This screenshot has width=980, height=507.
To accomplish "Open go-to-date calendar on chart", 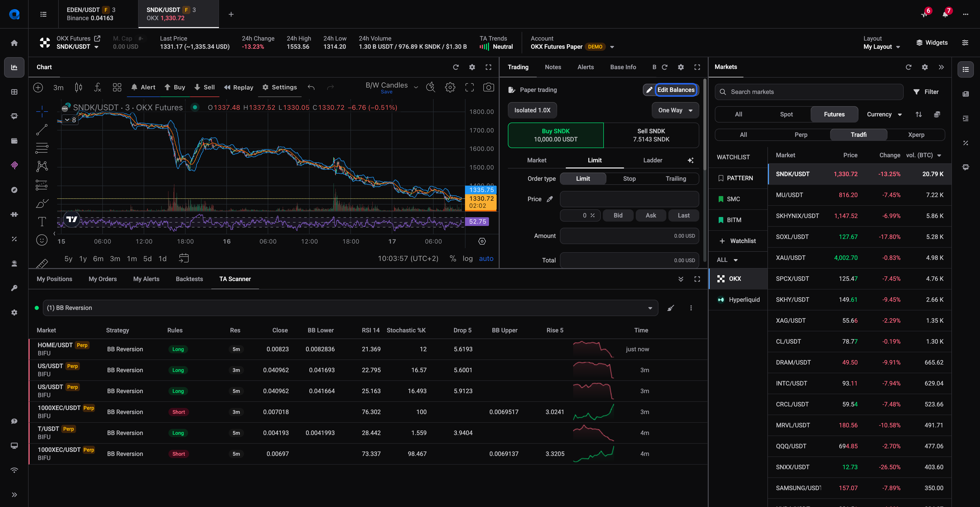I will tap(184, 258).
